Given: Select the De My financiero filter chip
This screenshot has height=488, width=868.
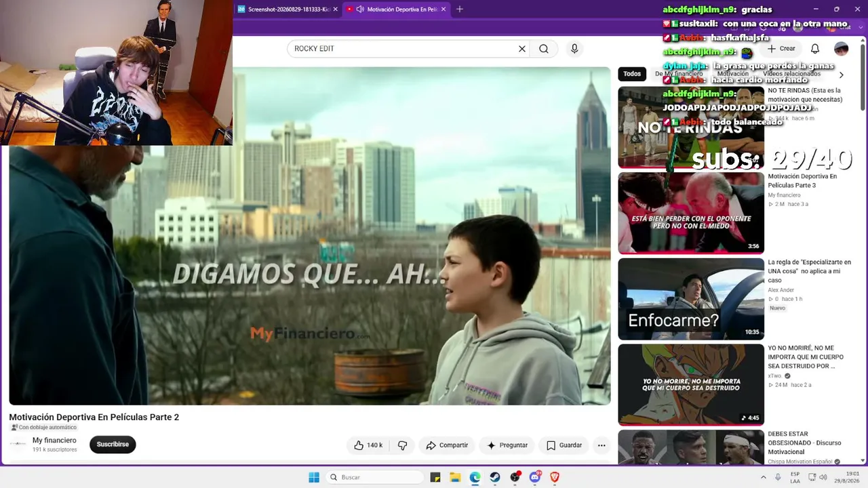Looking at the screenshot, I should [679, 74].
